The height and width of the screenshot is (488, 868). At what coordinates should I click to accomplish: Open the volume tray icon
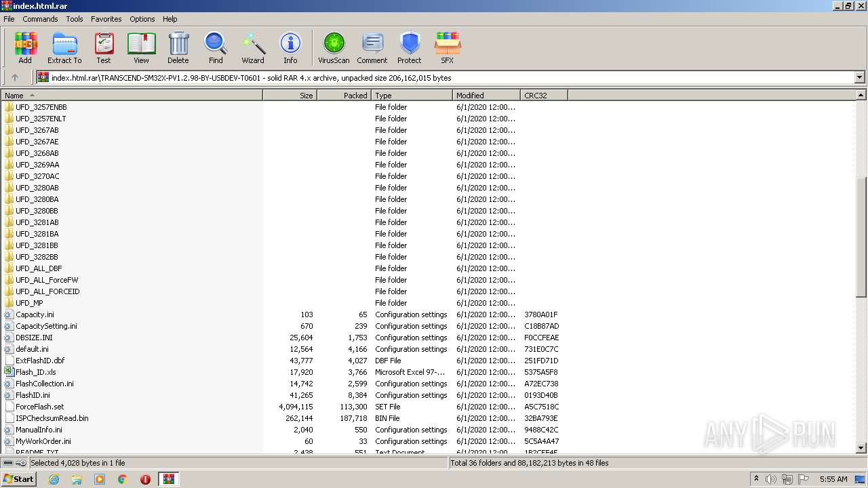point(771,479)
